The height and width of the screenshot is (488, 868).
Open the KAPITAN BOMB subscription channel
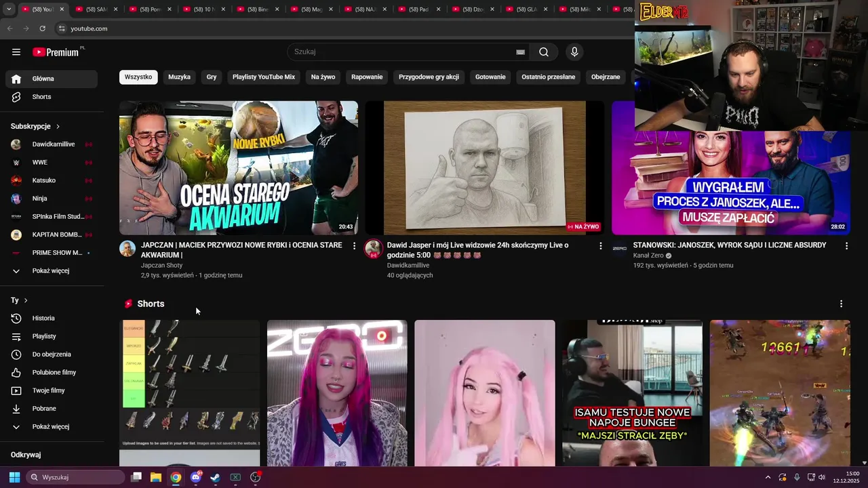point(52,235)
